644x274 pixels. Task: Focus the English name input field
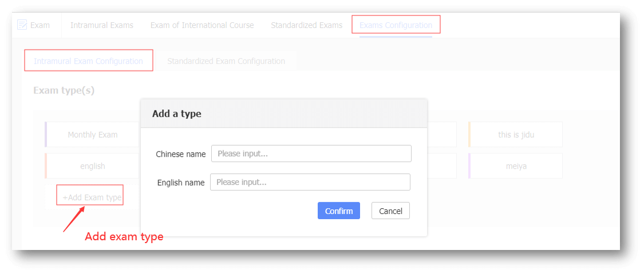coord(310,182)
